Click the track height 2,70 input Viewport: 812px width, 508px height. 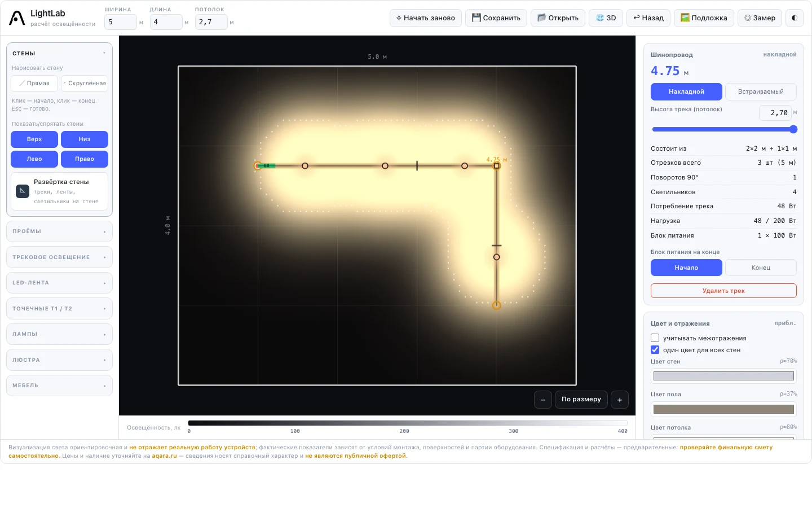[775, 113]
